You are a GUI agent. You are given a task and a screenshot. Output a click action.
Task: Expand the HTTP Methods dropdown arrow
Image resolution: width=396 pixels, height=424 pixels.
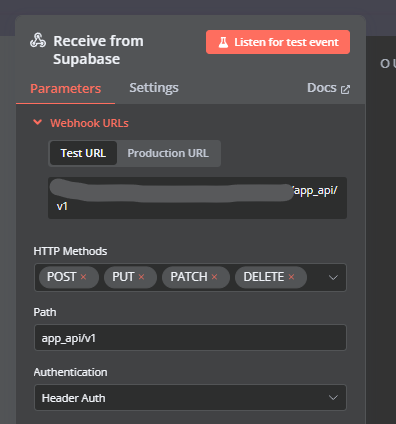pyautogui.click(x=333, y=277)
